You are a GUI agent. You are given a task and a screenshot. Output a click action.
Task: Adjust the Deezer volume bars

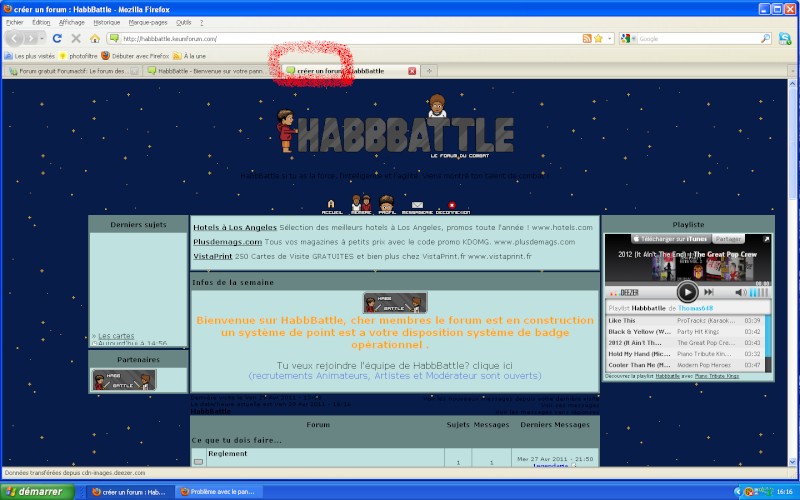(x=759, y=292)
